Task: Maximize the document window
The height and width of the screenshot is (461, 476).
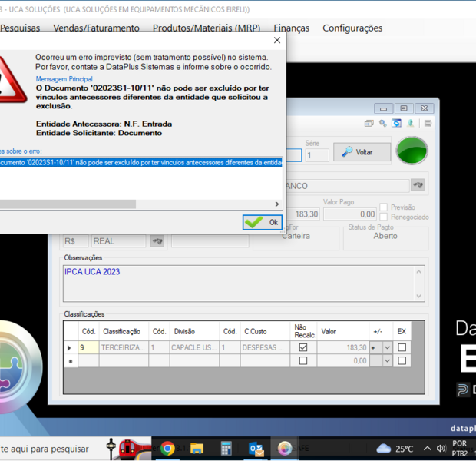Action: (x=404, y=108)
